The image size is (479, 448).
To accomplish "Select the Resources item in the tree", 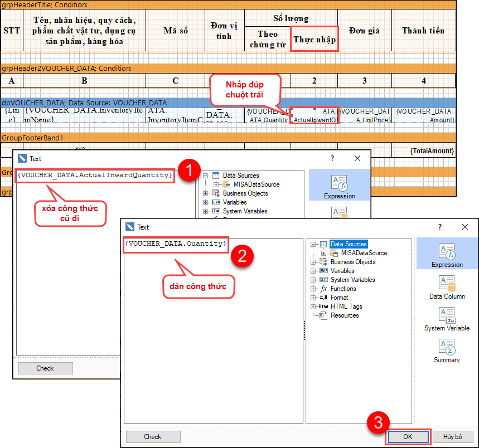I will pos(344,315).
